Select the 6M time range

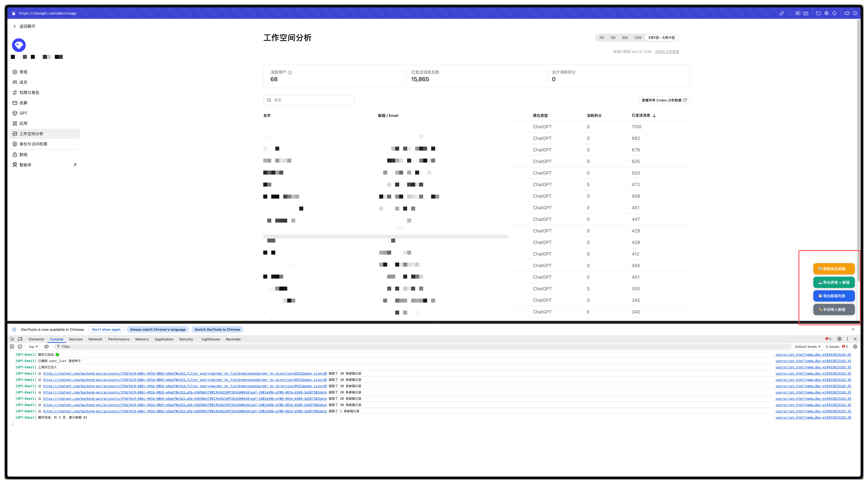pos(625,38)
